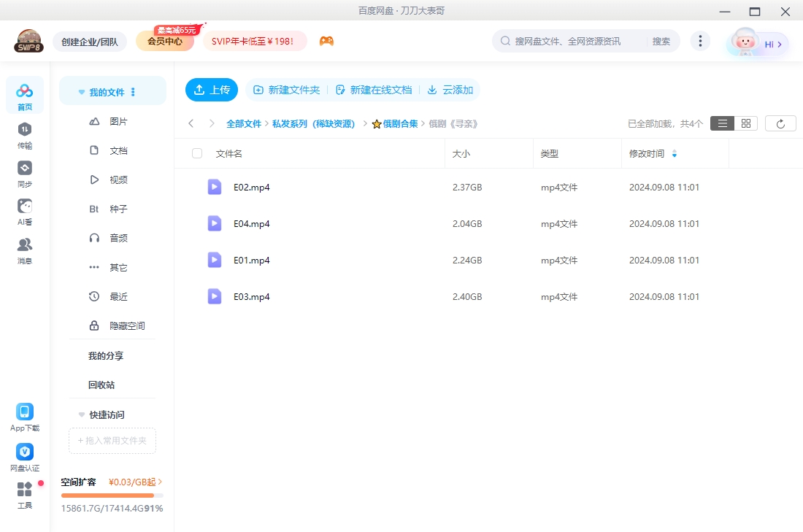Refresh the file list

pyautogui.click(x=780, y=123)
